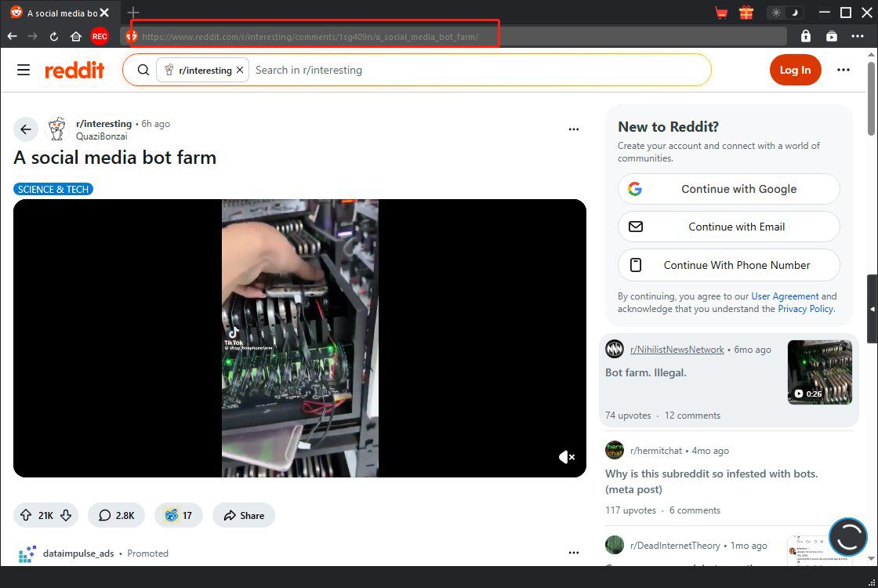Go to browser home page
The image size is (878, 588).
click(x=76, y=36)
